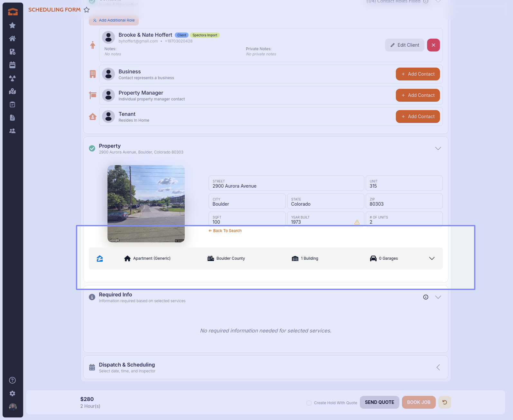
Task: Click the Zillow icon in property bar
Action: [x=100, y=258]
